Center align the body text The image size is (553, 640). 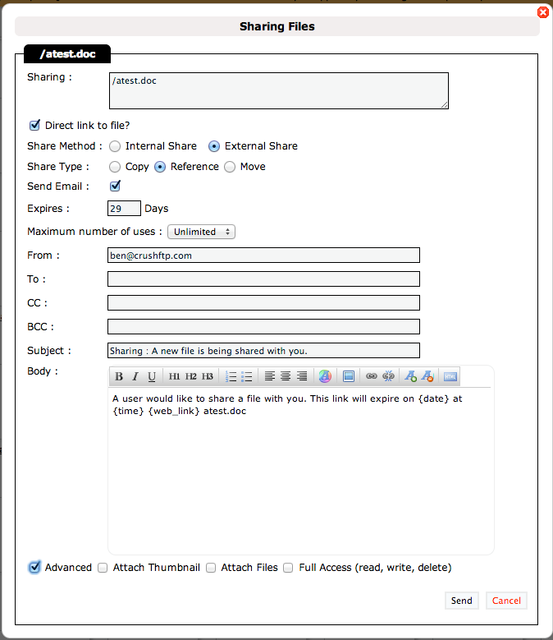[x=286, y=376]
